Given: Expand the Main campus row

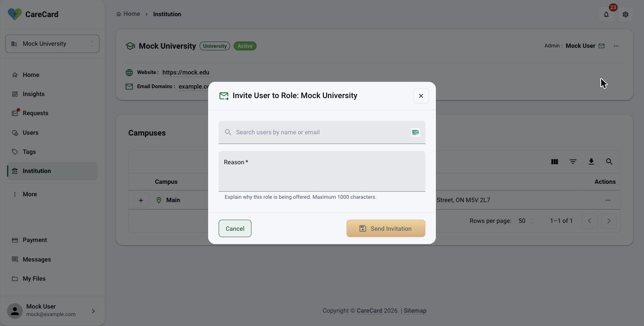Looking at the screenshot, I should point(141,200).
